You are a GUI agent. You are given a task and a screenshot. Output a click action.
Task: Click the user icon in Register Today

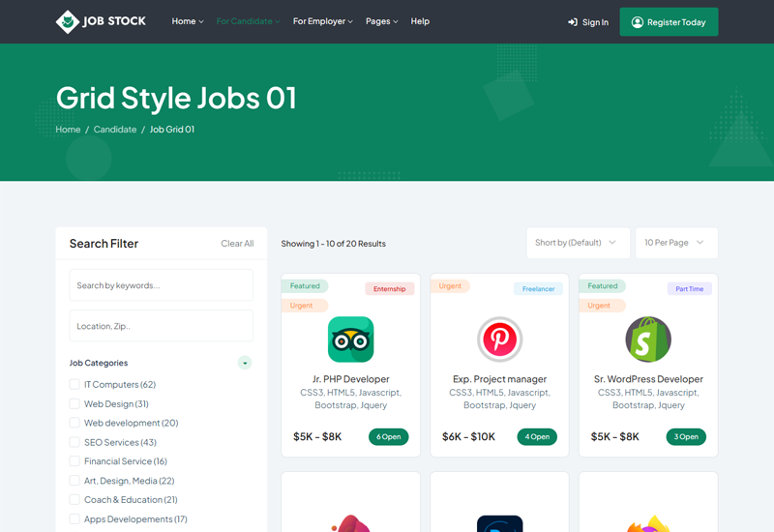pos(638,22)
